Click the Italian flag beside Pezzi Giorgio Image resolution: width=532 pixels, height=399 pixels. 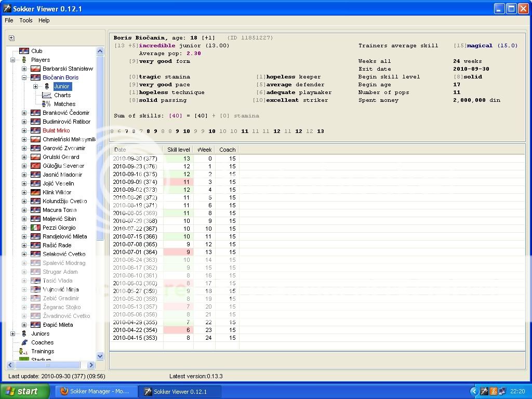click(x=35, y=228)
